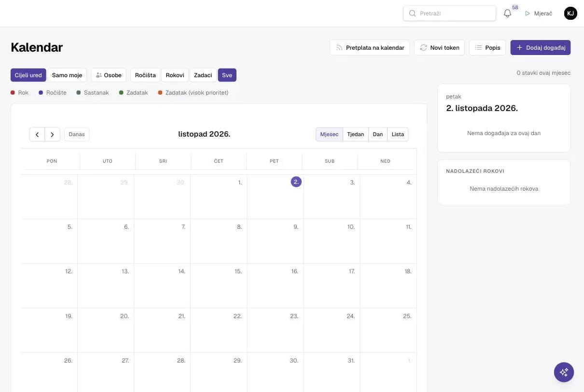The image size is (584, 392).
Task: Select the Cijeli ured filter
Action: click(28, 75)
